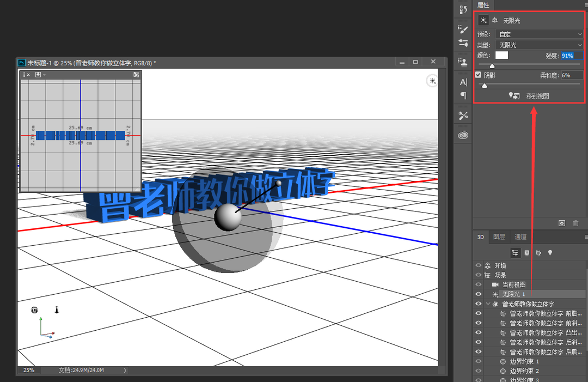Open the Tool Presets panel icon
Image resolution: width=588 pixels, height=382 pixels.
[x=463, y=116]
